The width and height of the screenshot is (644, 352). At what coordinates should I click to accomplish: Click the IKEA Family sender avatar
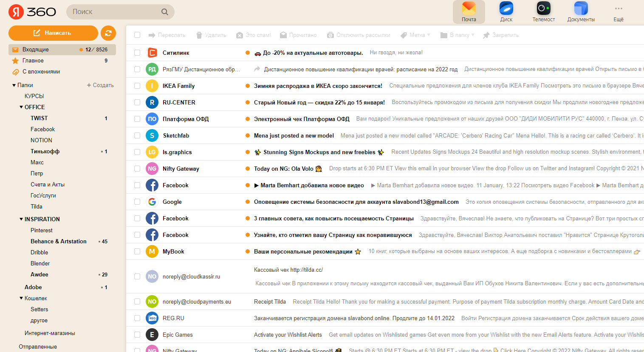pyautogui.click(x=152, y=86)
